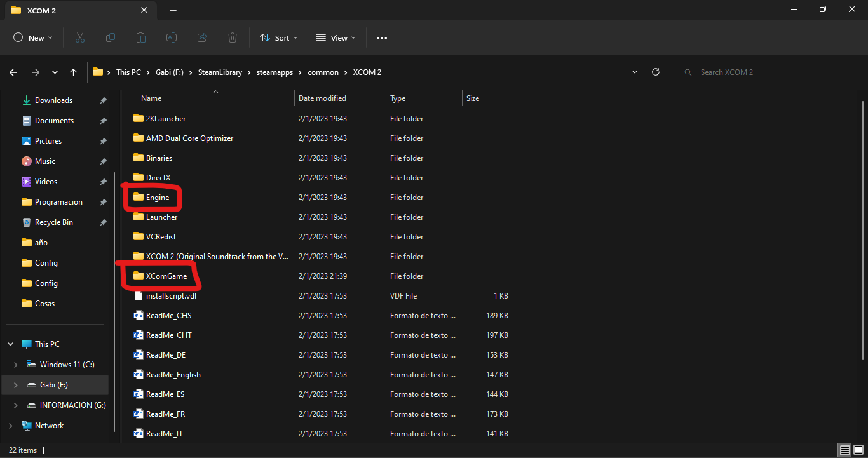Go up one folder level arrow
868x458 pixels.
tap(74, 72)
